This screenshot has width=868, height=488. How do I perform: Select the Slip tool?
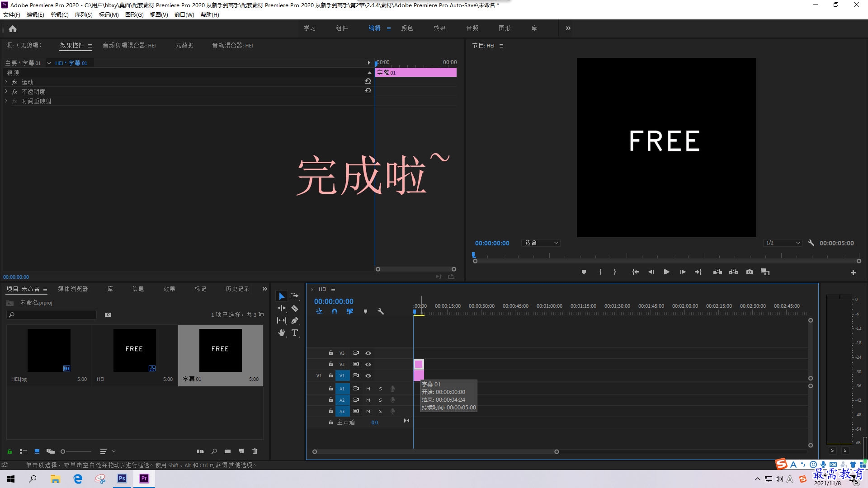(x=281, y=320)
